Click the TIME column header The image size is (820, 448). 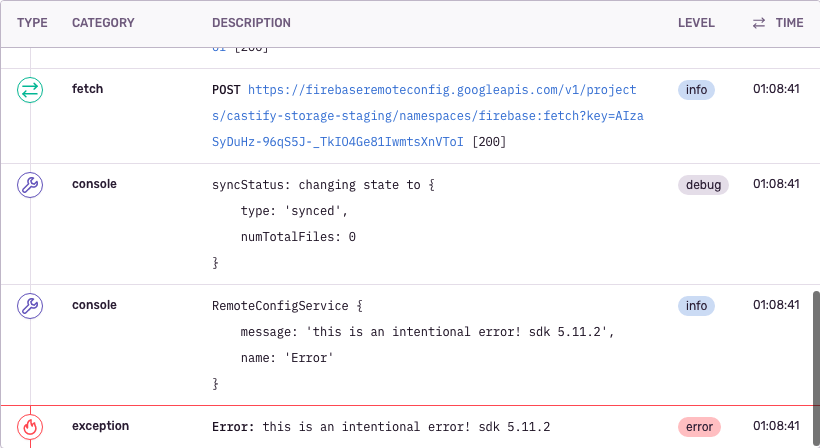pos(789,23)
